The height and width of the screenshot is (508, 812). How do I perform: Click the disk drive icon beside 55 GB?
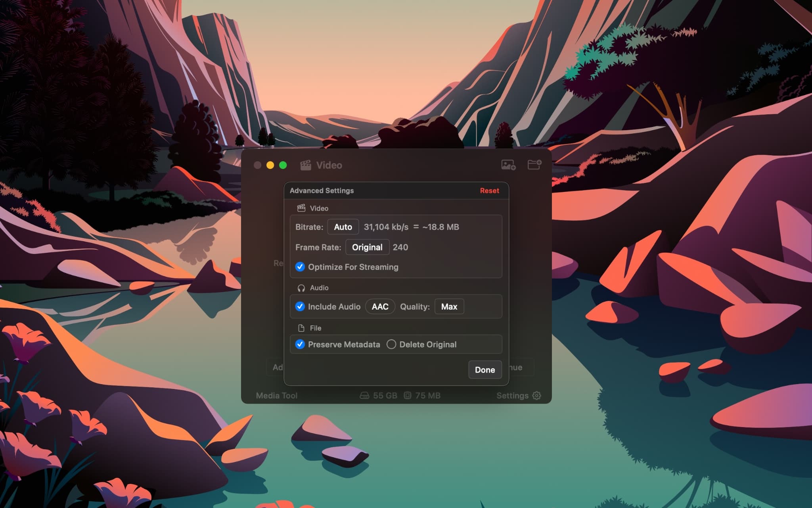coord(365,395)
